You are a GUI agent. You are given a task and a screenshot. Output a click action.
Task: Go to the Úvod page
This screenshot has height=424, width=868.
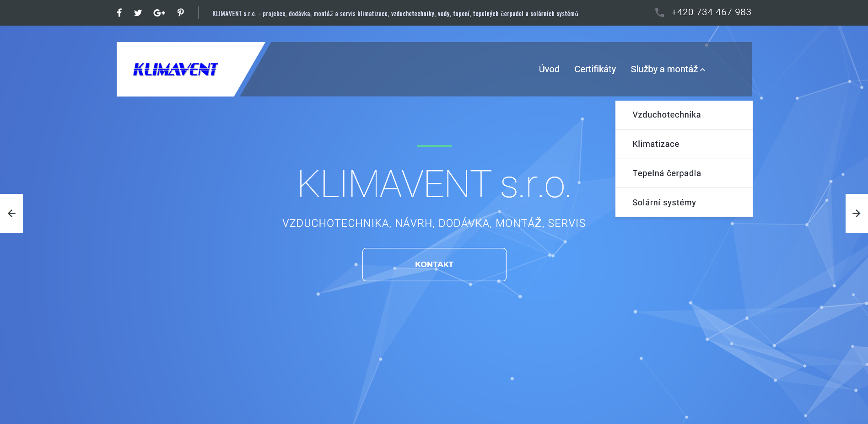pyautogui.click(x=549, y=69)
